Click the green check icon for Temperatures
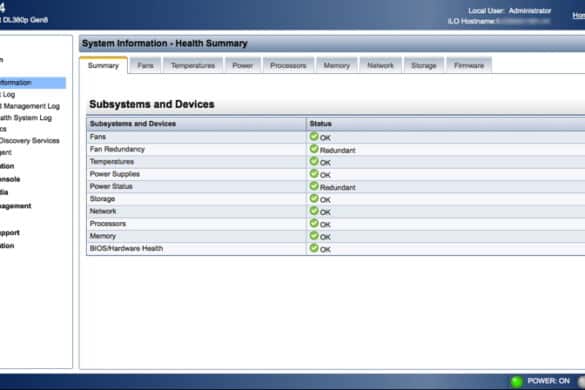 click(314, 161)
